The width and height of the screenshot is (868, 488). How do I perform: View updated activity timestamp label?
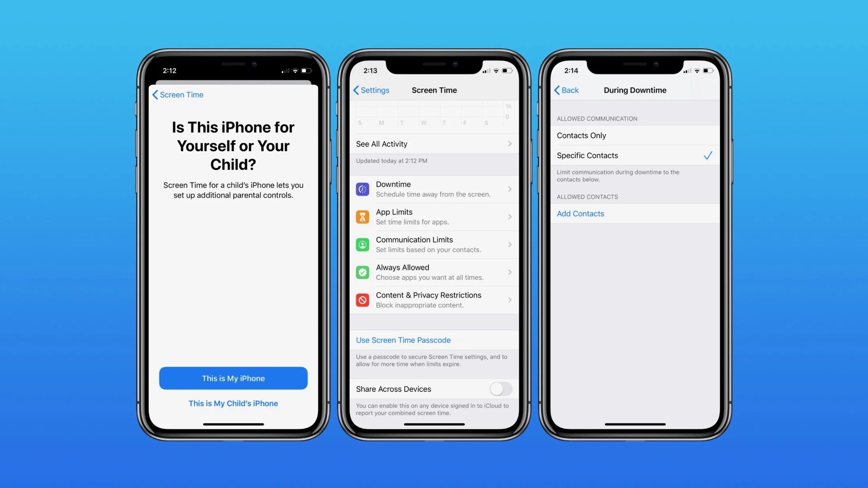pyautogui.click(x=391, y=161)
